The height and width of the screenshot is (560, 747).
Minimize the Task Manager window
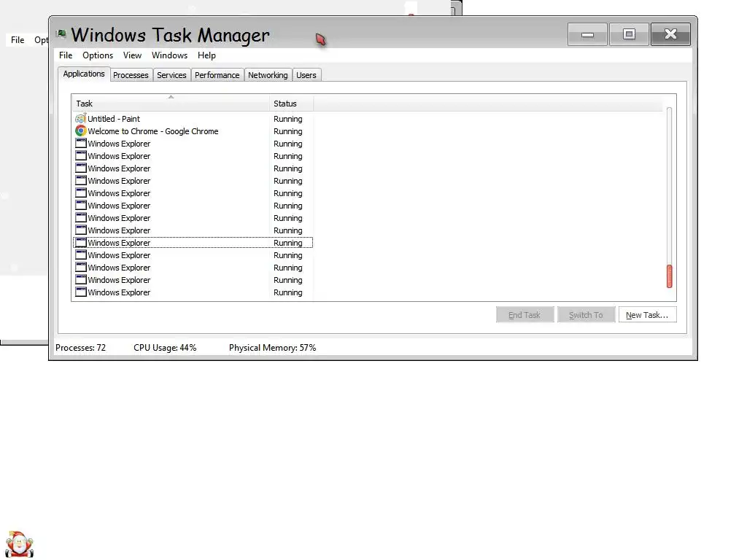click(587, 34)
